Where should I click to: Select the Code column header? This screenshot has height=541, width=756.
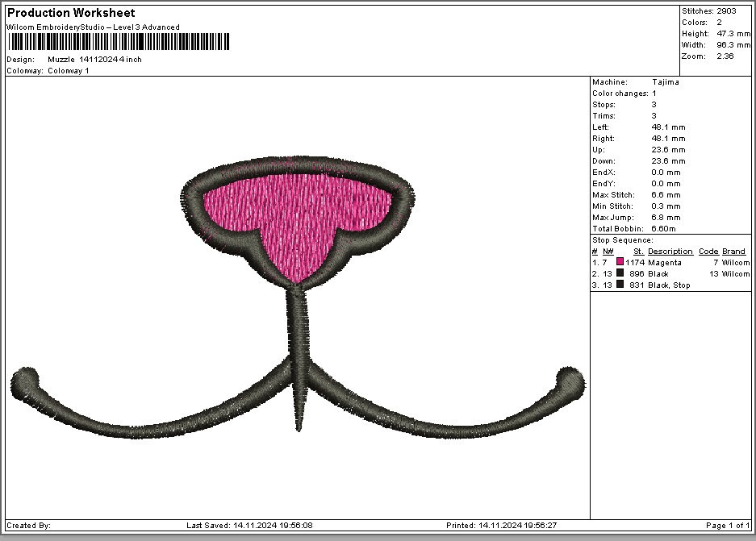click(708, 252)
